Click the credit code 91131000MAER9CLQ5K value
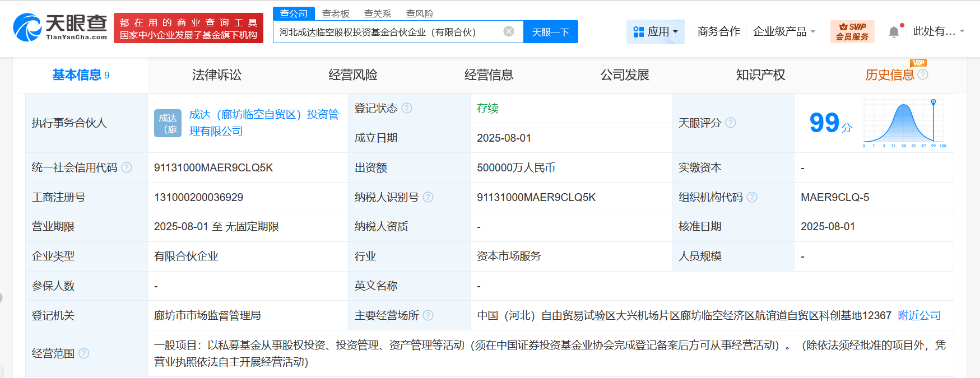Screen dimensions: 980x378 pos(213,167)
